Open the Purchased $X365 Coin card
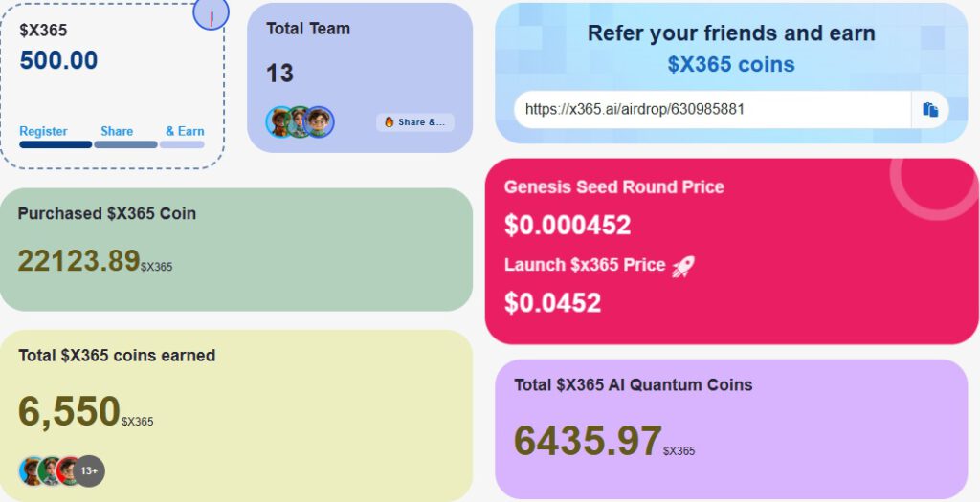980x502 pixels. pos(236,250)
